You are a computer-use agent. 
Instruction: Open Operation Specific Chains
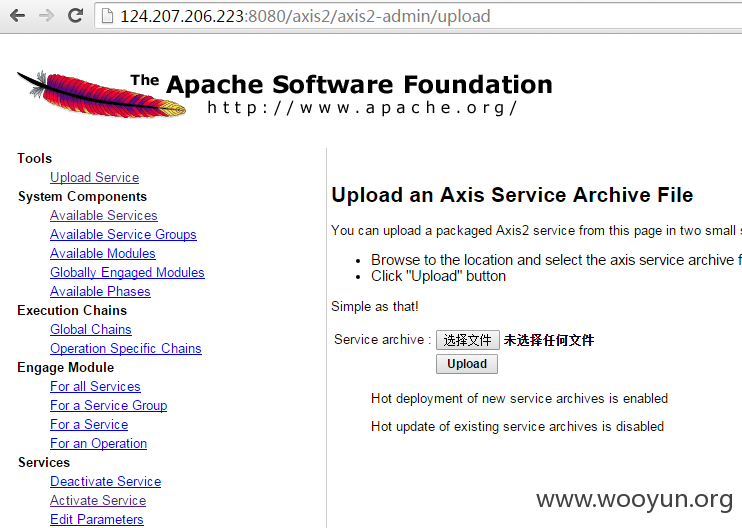coord(126,348)
